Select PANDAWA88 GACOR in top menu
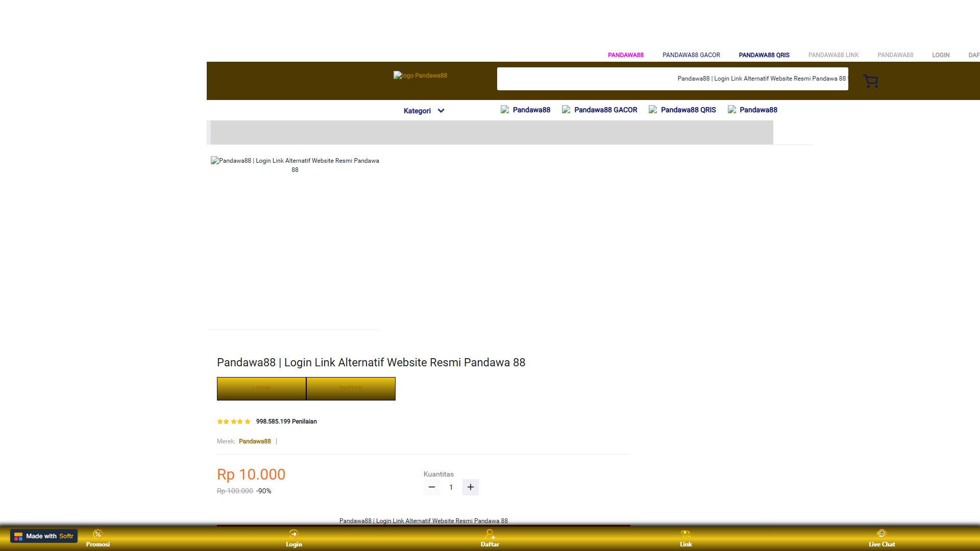 pyautogui.click(x=691, y=55)
